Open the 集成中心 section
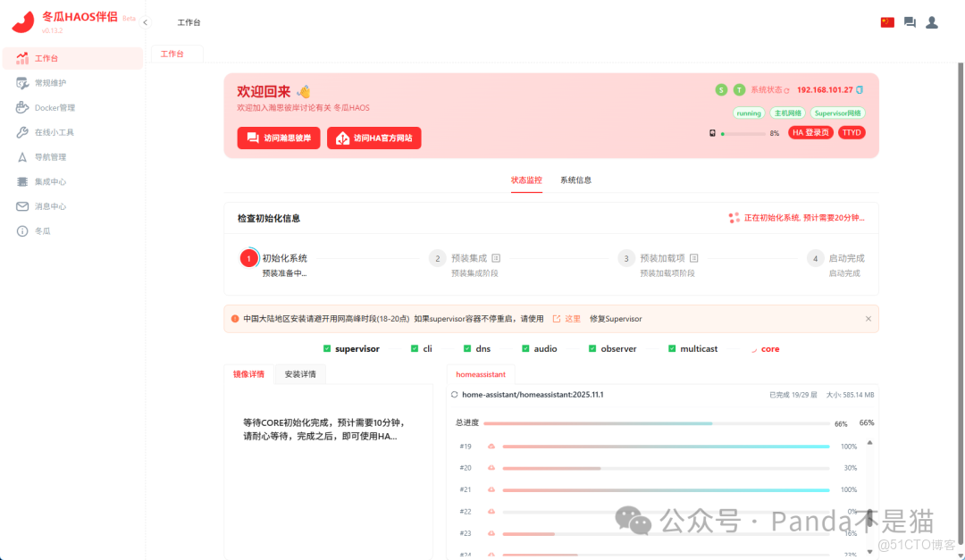The height and width of the screenshot is (560, 965). coord(52,181)
